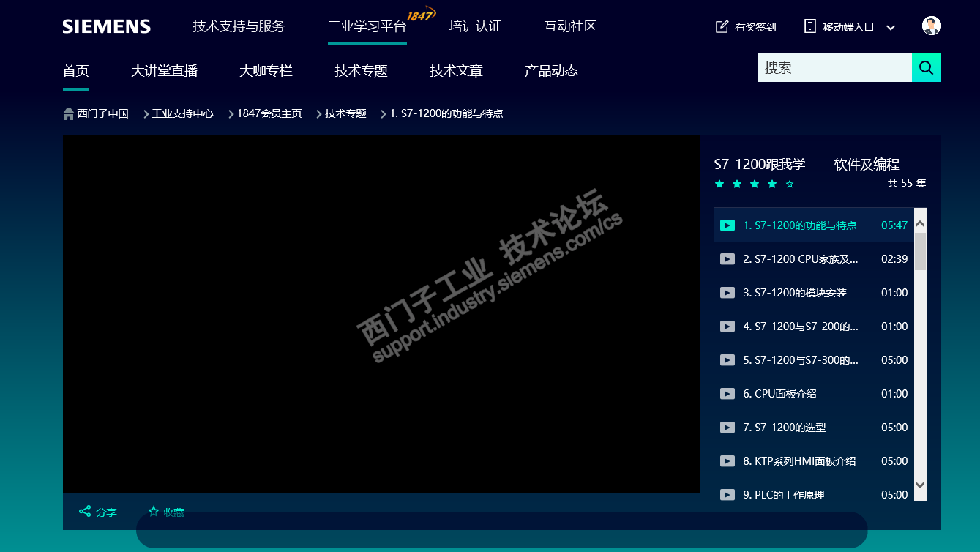980x552 pixels.
Task: Click the 分享 share icon
Action: pyautogui.click(x=85, y=511)
